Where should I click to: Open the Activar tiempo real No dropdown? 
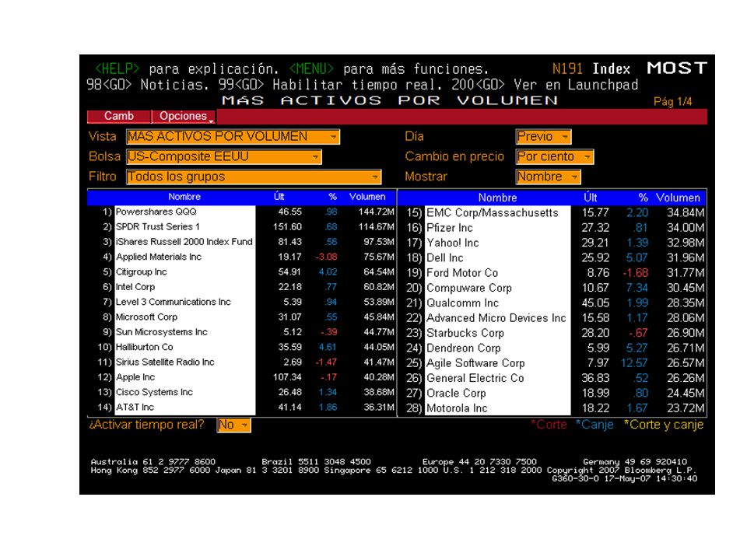[x=233, y=425]
